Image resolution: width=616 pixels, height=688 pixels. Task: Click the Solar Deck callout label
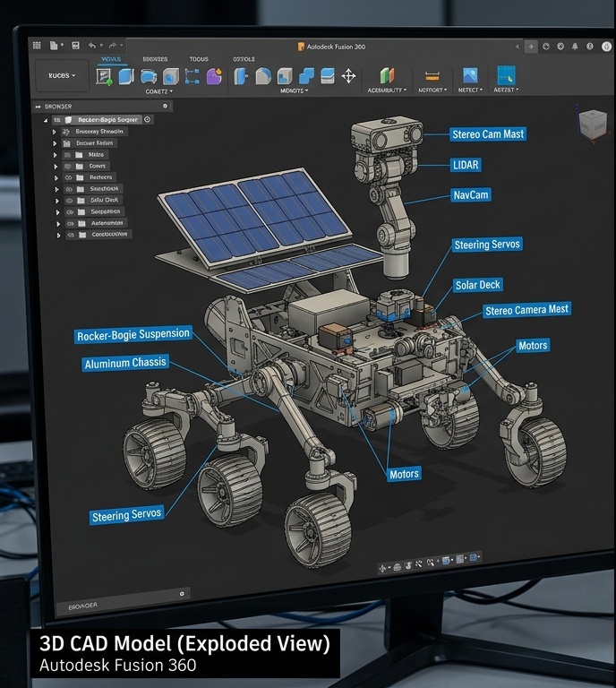pos(477,285)
